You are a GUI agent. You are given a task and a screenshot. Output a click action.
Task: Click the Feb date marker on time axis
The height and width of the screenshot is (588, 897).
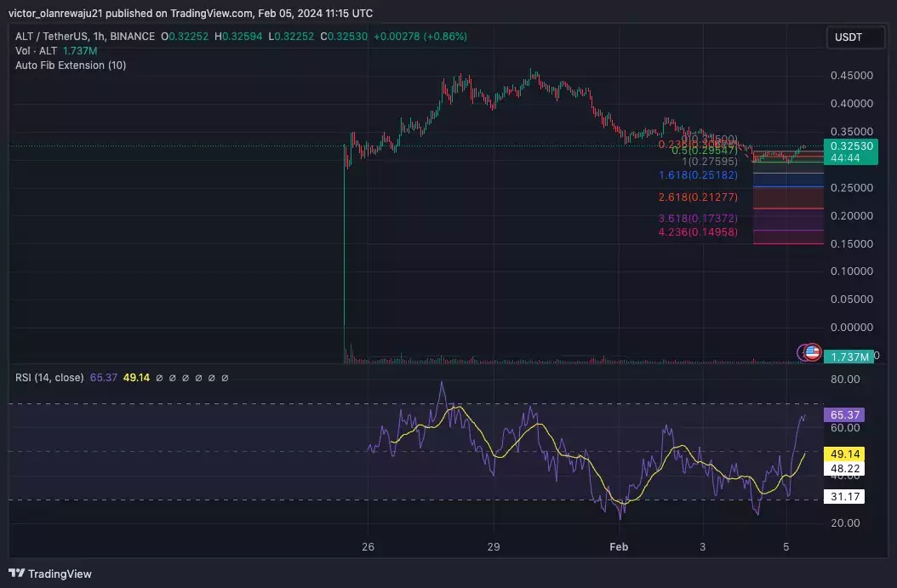point(619,547)
